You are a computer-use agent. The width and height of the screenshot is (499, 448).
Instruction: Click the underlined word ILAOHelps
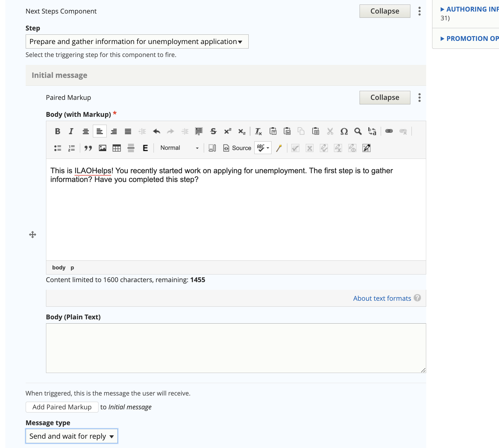tap(93, 171)
